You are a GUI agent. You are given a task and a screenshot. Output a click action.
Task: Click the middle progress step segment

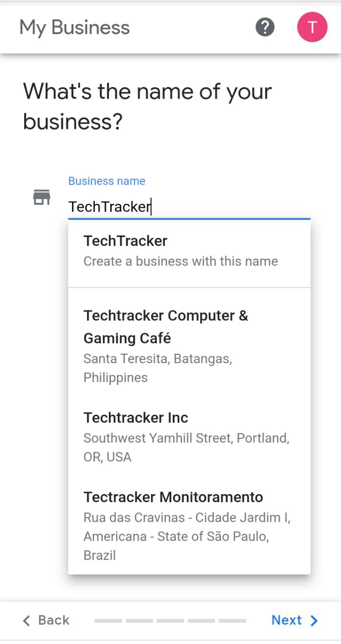click(170, 621)
